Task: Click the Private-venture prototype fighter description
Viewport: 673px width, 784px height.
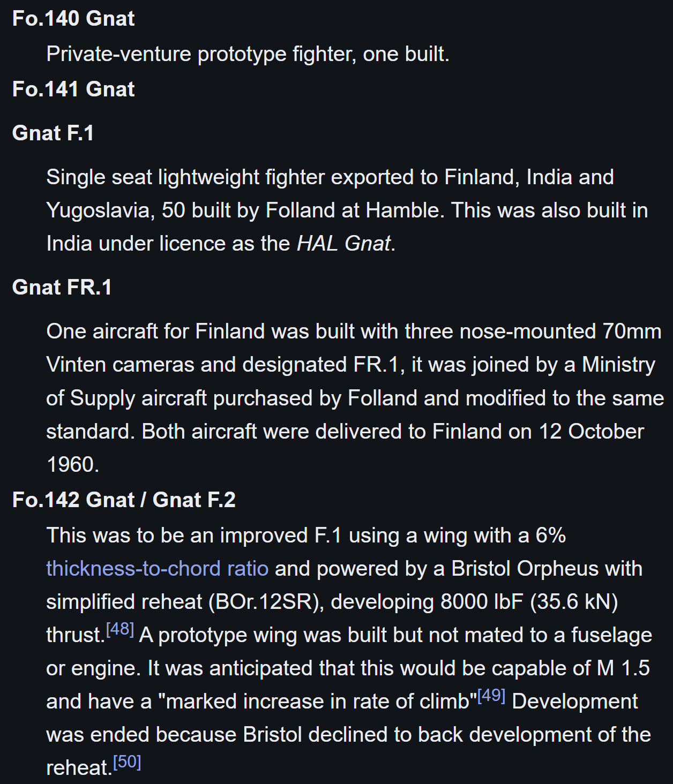Action: point(248,54)
